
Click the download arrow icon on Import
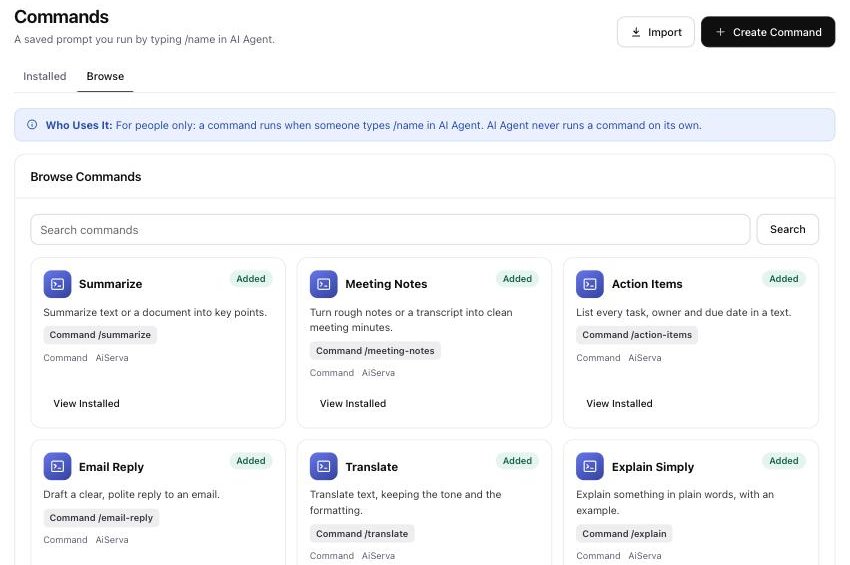click(x=636, y=32)
